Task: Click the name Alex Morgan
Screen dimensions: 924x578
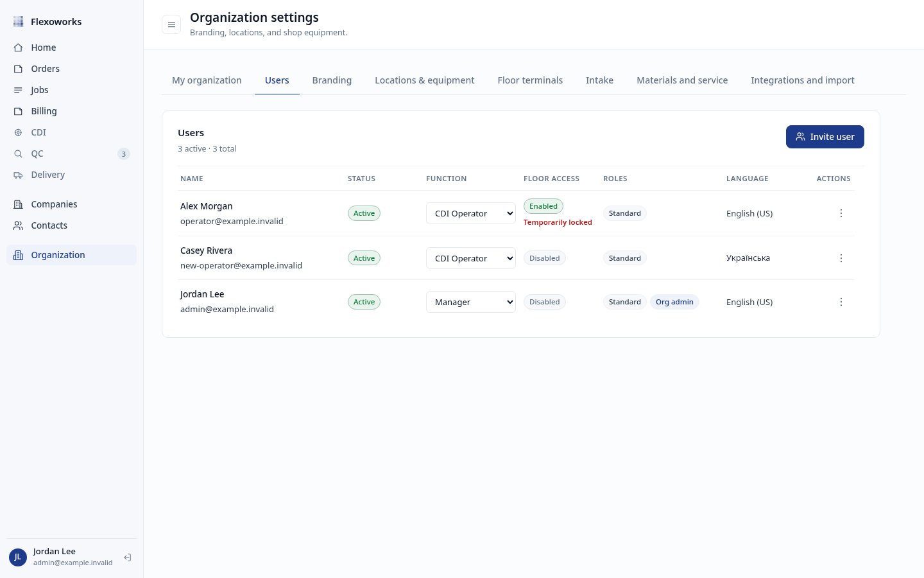Action: click(207, 206)
